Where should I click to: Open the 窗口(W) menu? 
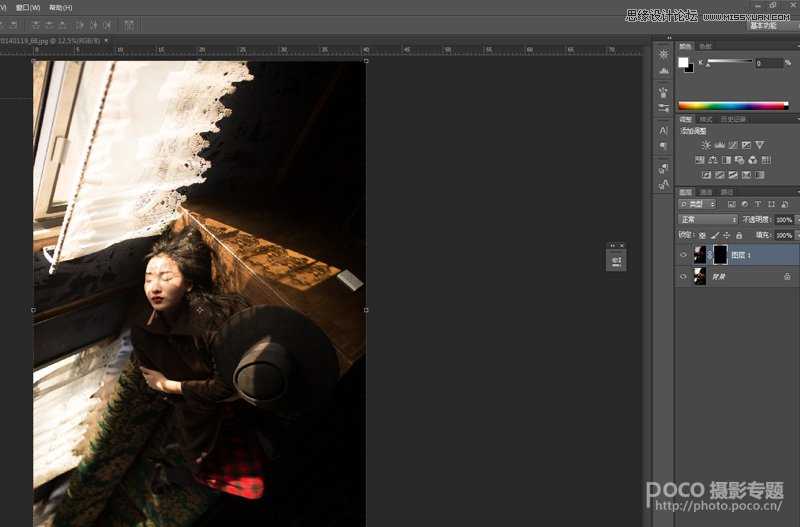click(x=27, y=7)
